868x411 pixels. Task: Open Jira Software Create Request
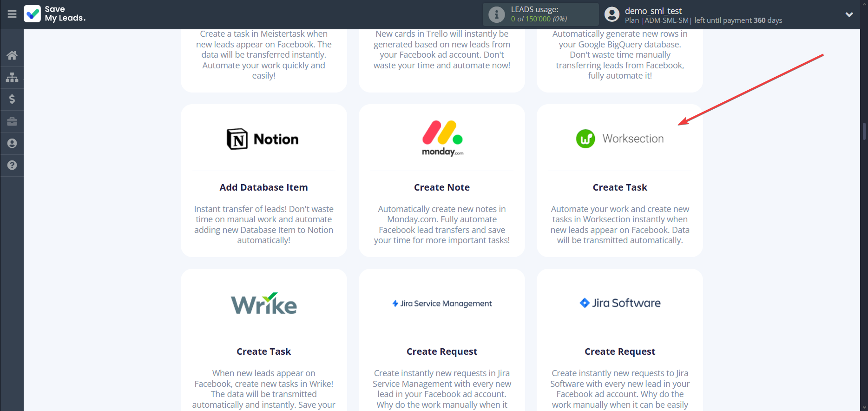[619, 351]
